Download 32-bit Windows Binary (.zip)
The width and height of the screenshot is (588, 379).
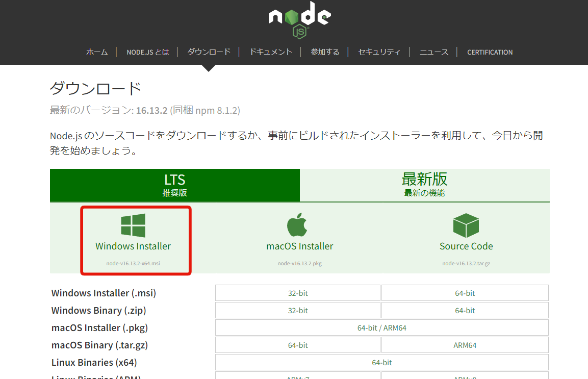[x=298, y=310]
